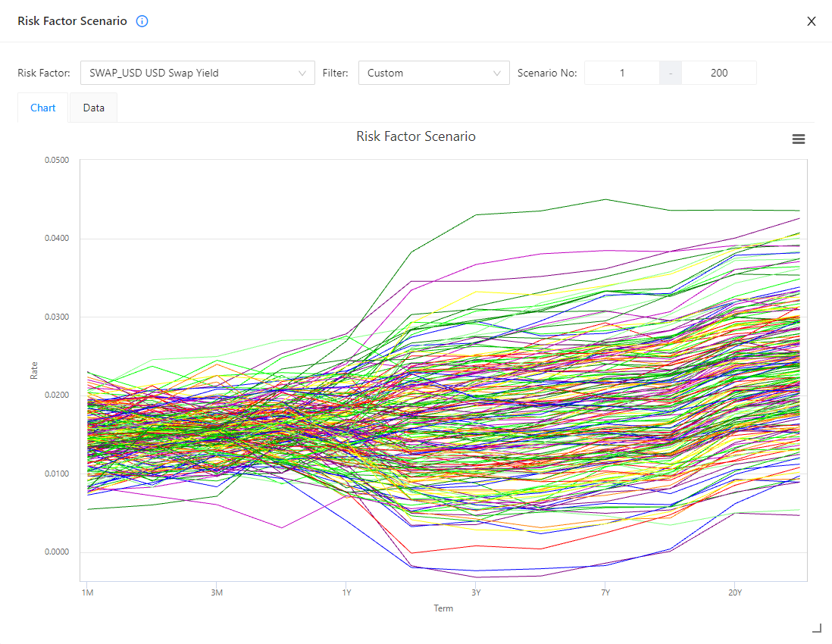Viewport: 832px width, 644px height.
Task: Click the chart title Risk Factor Scenario
Action: point(416,136)
